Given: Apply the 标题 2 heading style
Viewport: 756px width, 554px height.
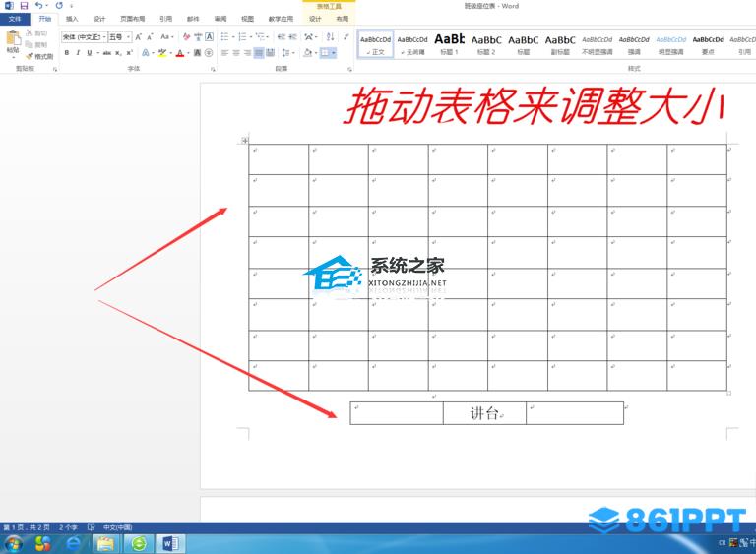Looking at the screenshot, I should (486, 44).
